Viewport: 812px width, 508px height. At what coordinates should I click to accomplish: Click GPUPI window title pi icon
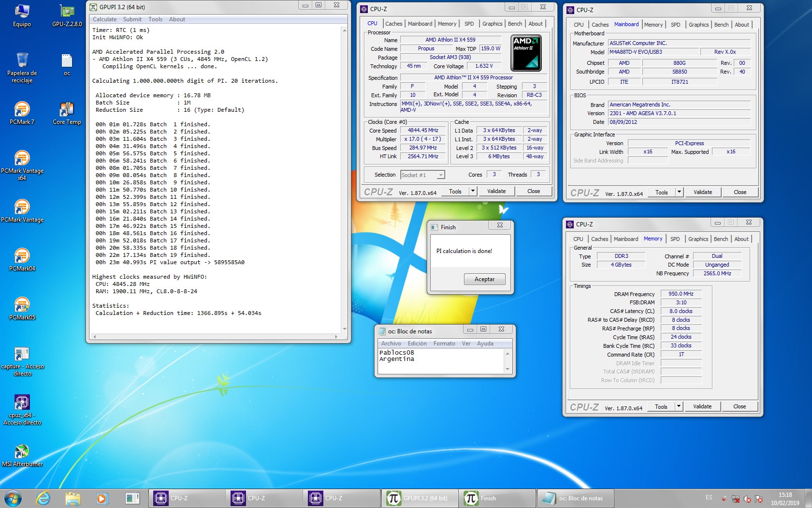pos(93,7)
